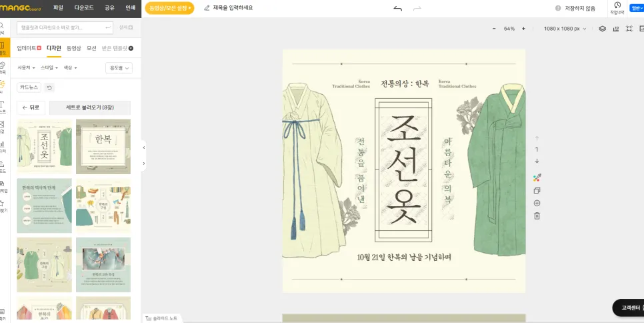Screen dimensions: 644x323
Task: Switch to the 받은 템플릿 tab
Action: click(x=117, y=49)
